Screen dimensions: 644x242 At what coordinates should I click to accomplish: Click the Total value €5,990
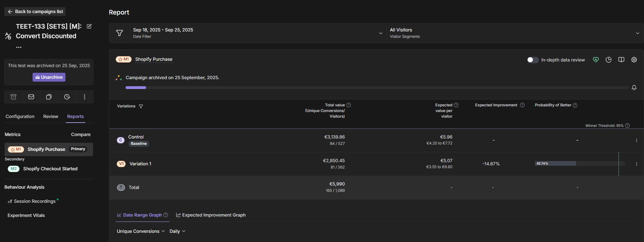[337, 184]
